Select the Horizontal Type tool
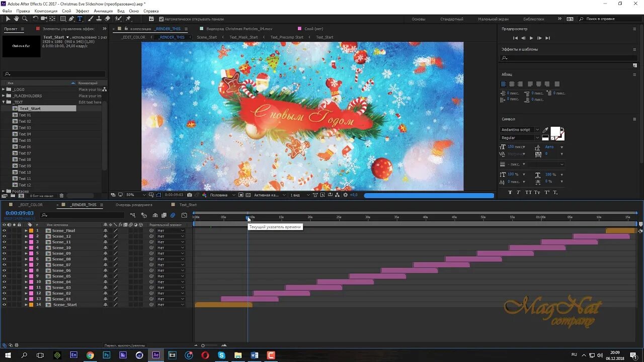Viewport: 644px width, 362px height. pos(79,19)
